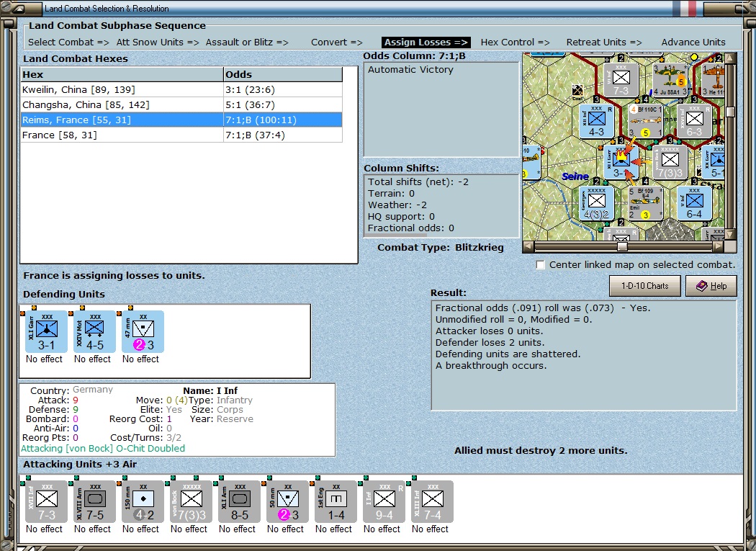Click the 4-3 infantry counter on map
This screenshot has width=756, height=551.
pyautogui.click(x=596, y=121)
